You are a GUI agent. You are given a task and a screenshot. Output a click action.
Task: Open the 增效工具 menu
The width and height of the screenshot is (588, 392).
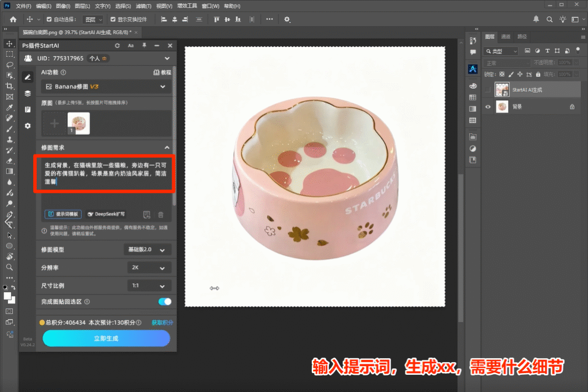point(187,6)
